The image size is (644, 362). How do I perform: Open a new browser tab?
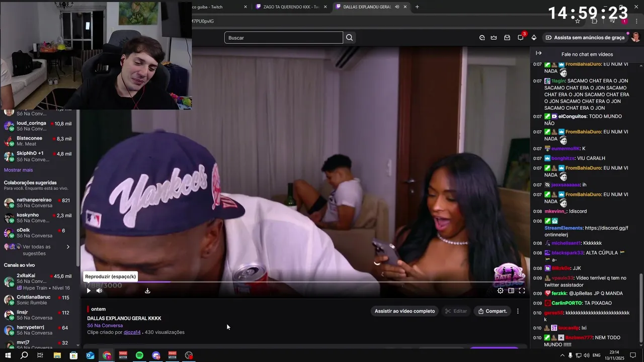pos(417,7)
